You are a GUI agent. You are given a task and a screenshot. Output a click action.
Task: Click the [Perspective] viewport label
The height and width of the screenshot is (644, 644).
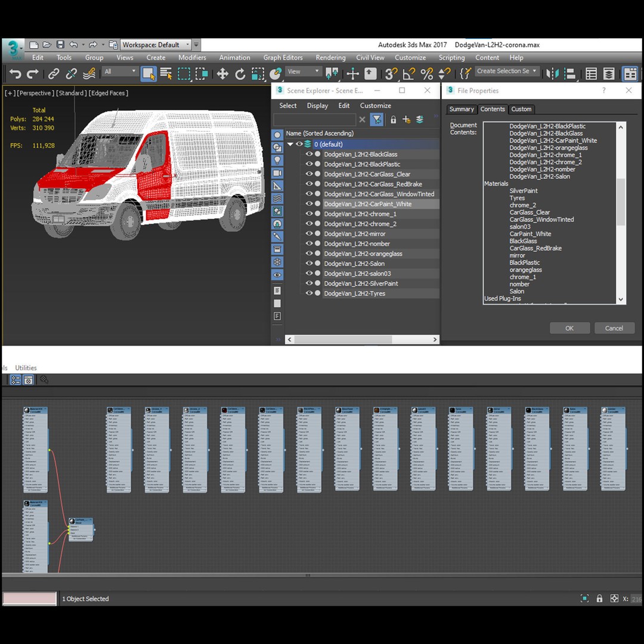[35, 93]
